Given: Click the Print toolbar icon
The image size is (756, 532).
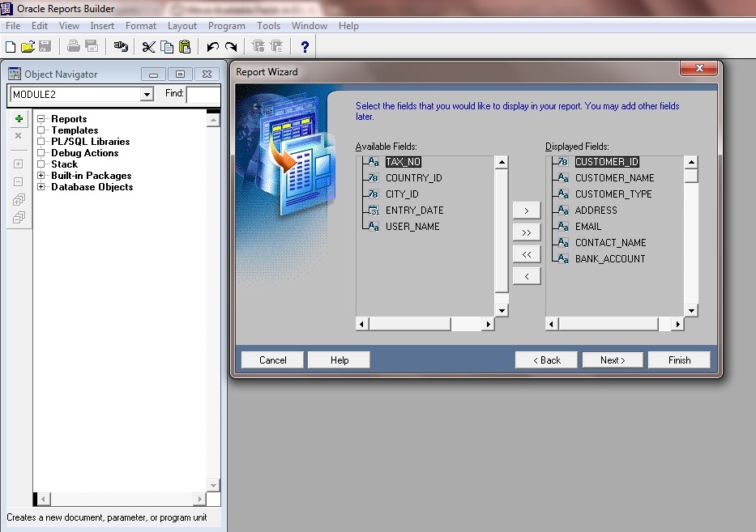Looking at the screenshot, I should pyautogui.click(x=73, y=46).
